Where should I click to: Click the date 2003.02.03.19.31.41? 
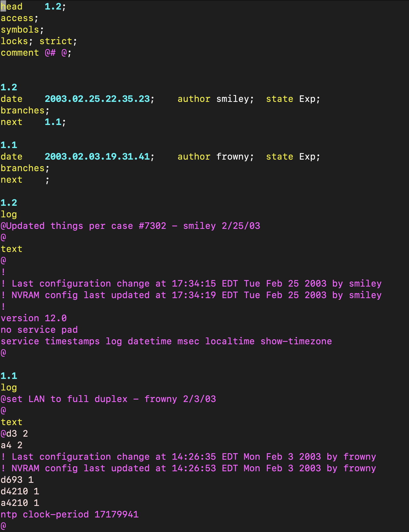pyautogui.click(x=97, y=157)
